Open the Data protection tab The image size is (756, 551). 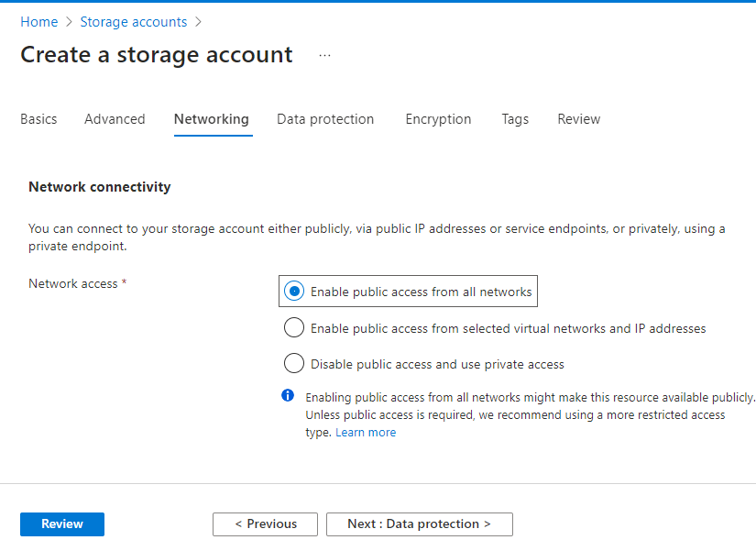tap(325, 119)
